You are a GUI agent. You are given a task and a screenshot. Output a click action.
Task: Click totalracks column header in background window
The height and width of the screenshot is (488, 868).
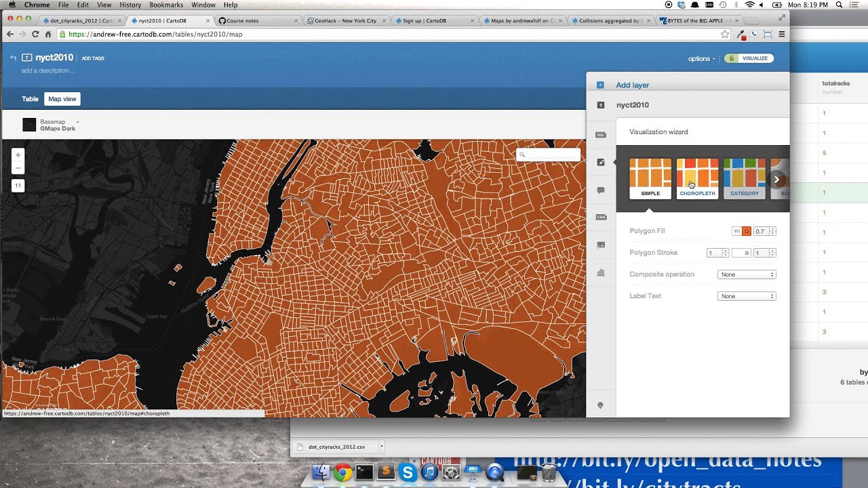click(x=836, y=83)
